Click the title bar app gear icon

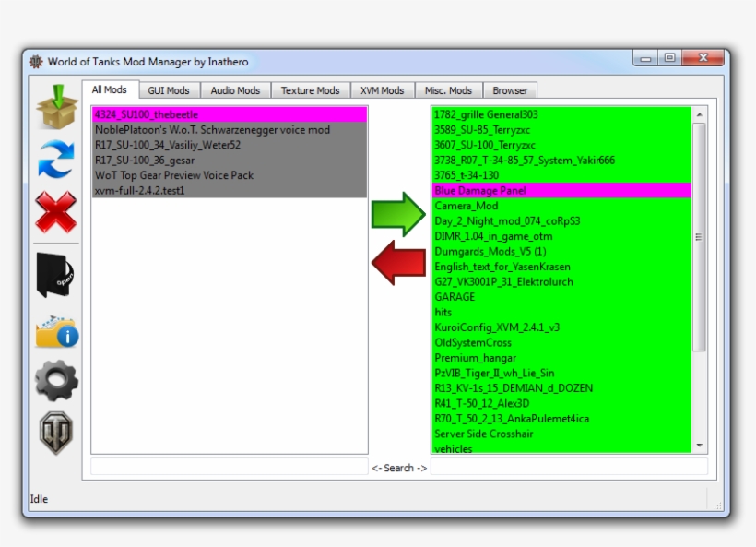click(x=36, y=62)
